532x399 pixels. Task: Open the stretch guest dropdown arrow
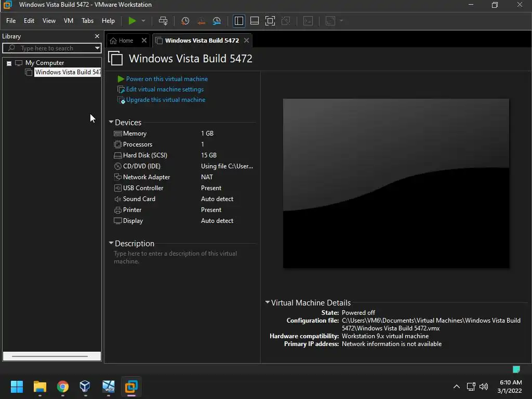(x=341, y=21)
